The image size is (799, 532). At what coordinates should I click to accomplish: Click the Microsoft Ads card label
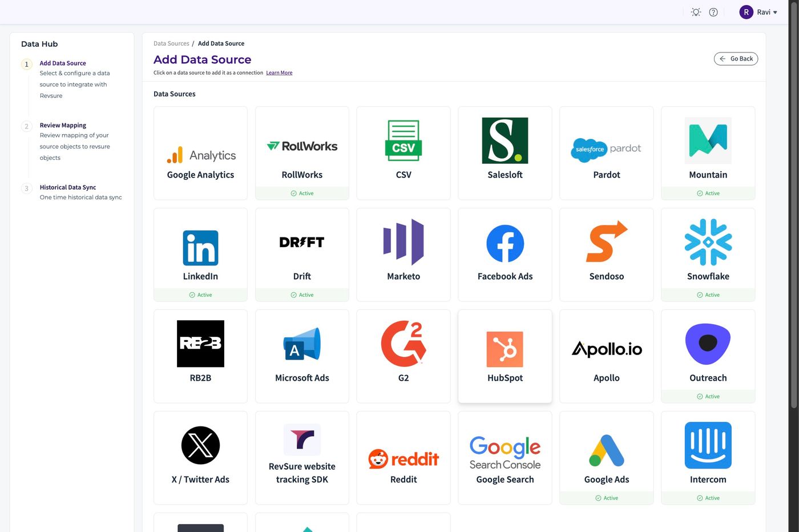tap(302, 378)
